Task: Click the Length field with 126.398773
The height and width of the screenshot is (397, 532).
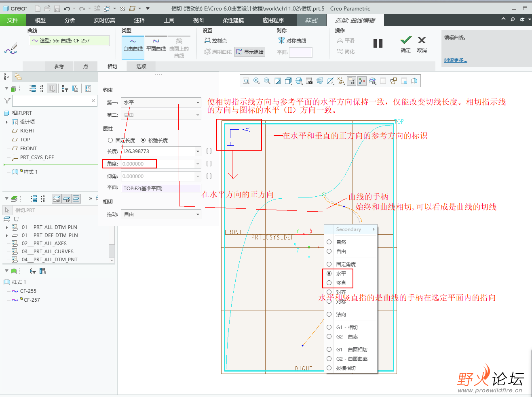Action: coord(158,151)
